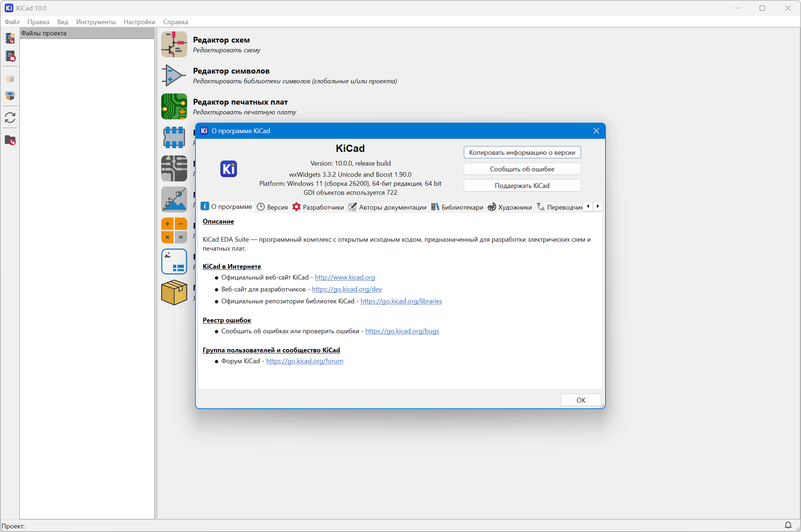Open the Gerber Viewer icon

(174, 168)
